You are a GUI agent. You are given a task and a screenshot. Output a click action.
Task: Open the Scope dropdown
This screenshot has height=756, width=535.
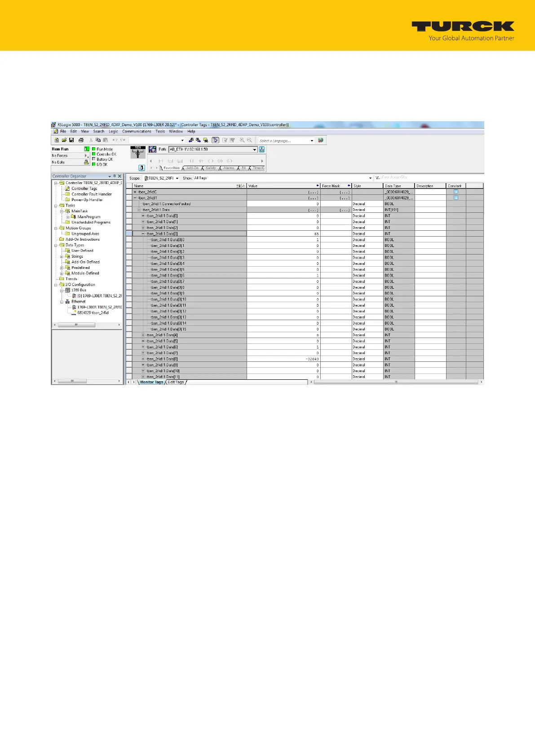(x=177, y=178)
